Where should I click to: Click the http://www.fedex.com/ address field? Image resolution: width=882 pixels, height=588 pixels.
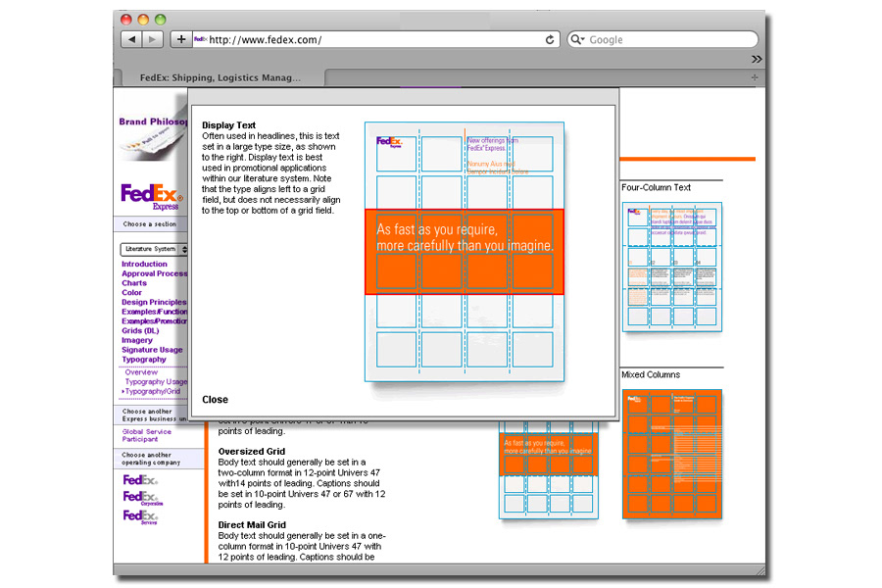click(x=375, y=39)
